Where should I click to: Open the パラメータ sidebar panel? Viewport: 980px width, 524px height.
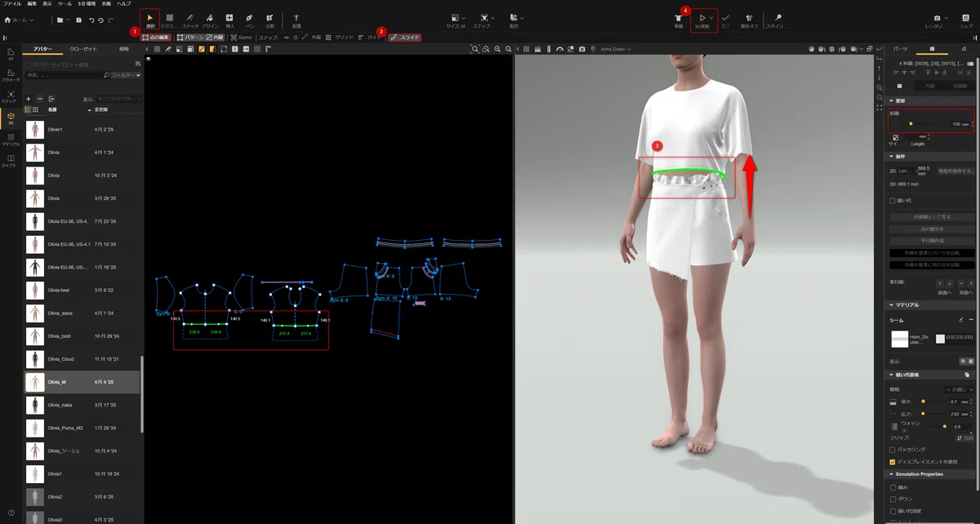pos(11,75)
